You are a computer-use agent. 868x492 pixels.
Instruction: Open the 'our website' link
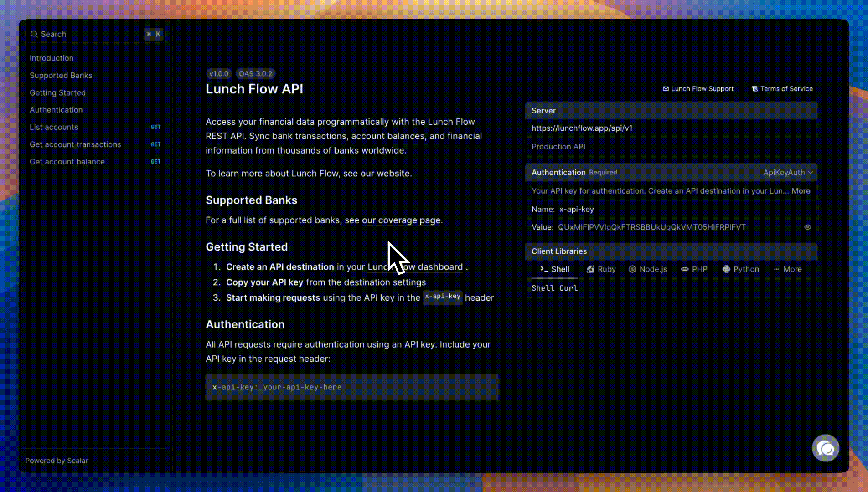coord(385,174)
